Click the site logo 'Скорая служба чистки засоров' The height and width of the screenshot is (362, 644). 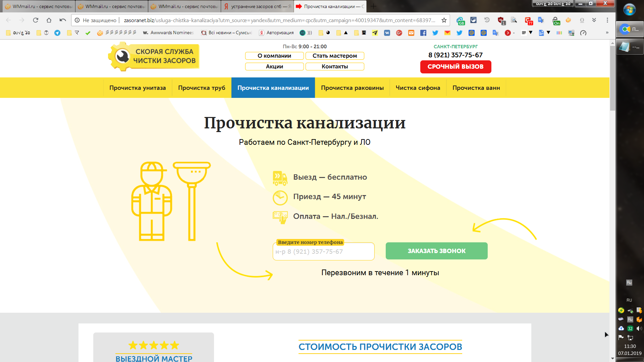[x=154, y=56]
